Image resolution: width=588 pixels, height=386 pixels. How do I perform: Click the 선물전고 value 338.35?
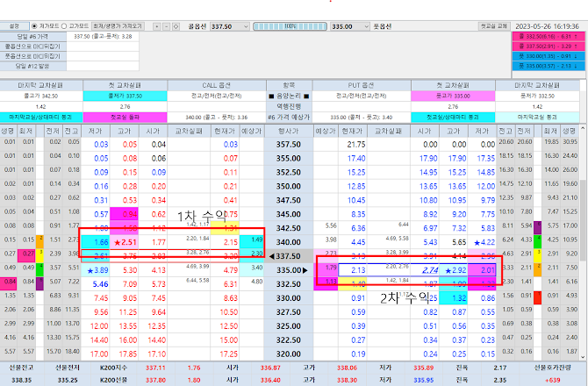(x=21, y=380)
